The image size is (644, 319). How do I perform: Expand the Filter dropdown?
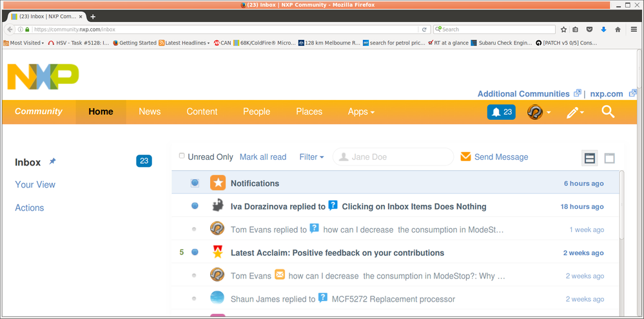tap(312, 157)
